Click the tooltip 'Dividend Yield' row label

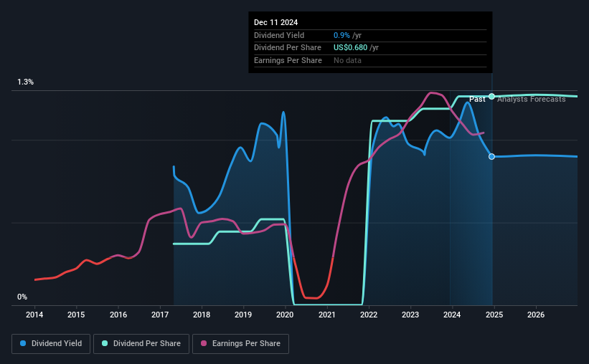click(279, 35)
